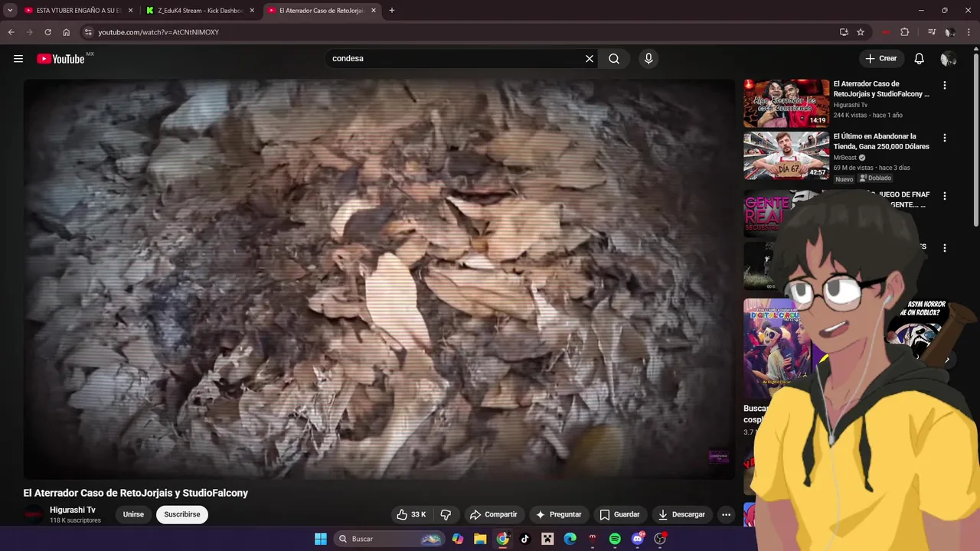980x551 pixels.
Task: Switch to the Z_EduK4 Stream Kick Dashboard tab
Action: click(199, 11)
